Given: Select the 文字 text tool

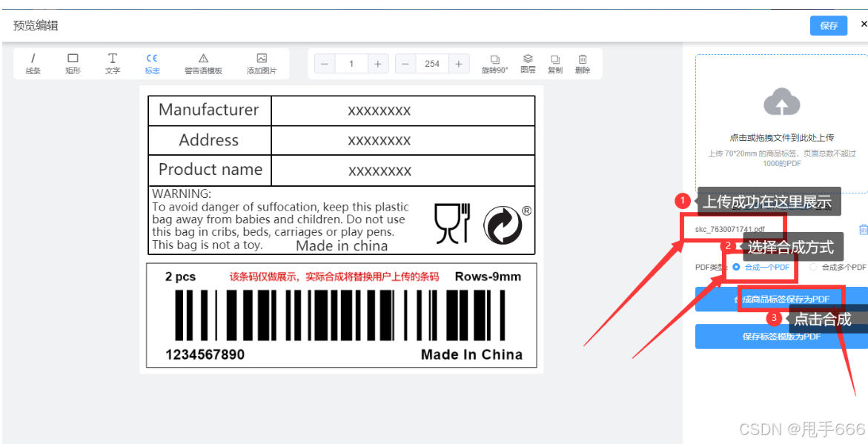Looking at the screenshot, I should (113, 64).
